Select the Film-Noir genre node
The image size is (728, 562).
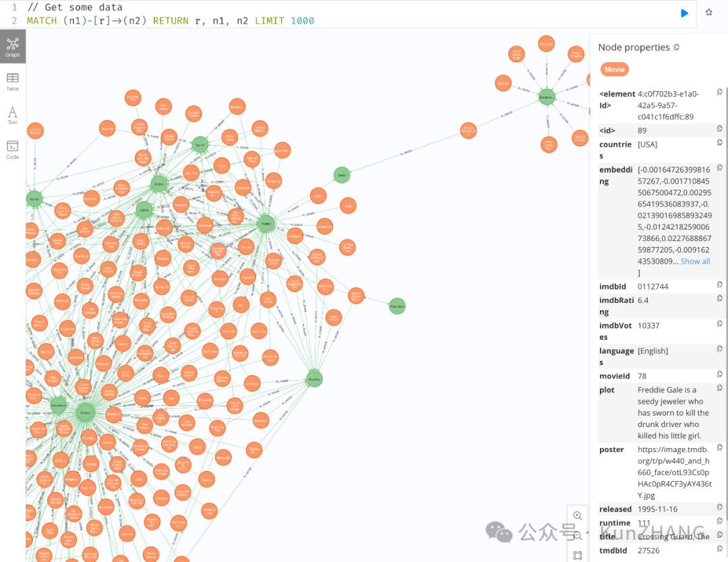[x=397, y=306]
